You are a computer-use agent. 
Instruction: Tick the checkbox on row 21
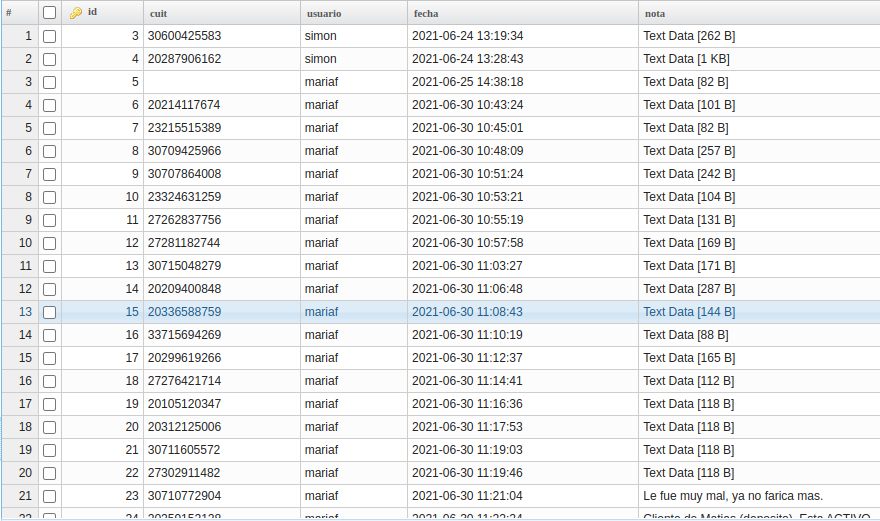[x=49, y=496]
